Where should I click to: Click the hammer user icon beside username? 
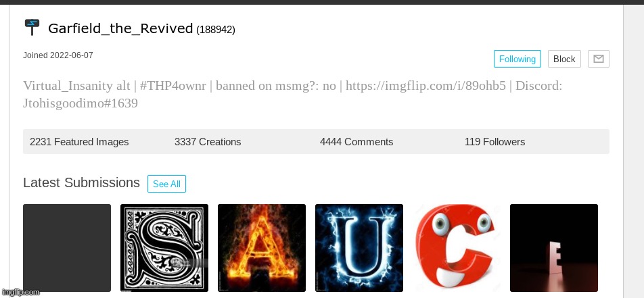(32, 28)
